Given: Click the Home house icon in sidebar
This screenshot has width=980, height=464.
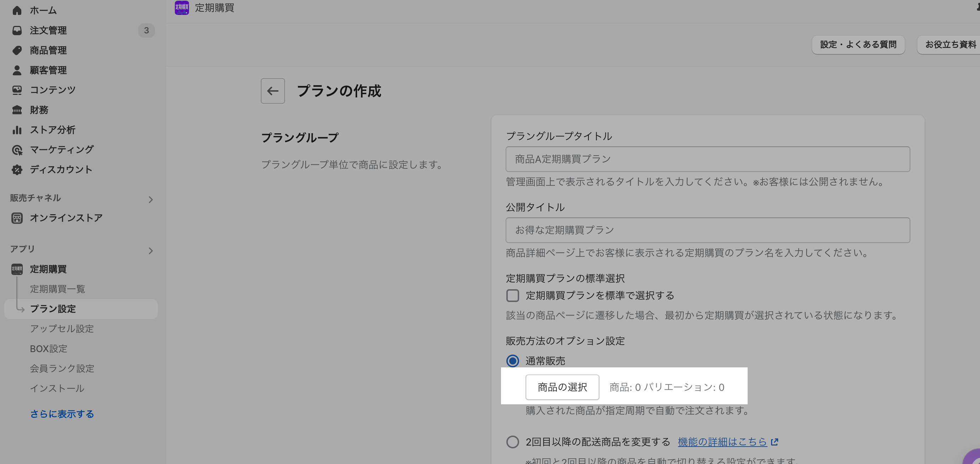Looking at the screenshot, I should tap(17, 11).
